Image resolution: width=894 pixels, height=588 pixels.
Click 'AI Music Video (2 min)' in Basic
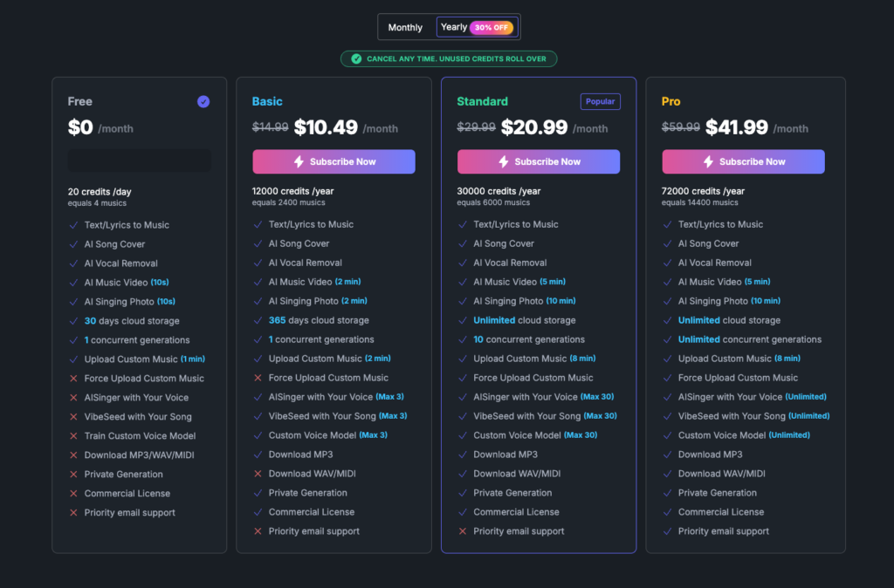pyautogui.click(x=314, y=282)
